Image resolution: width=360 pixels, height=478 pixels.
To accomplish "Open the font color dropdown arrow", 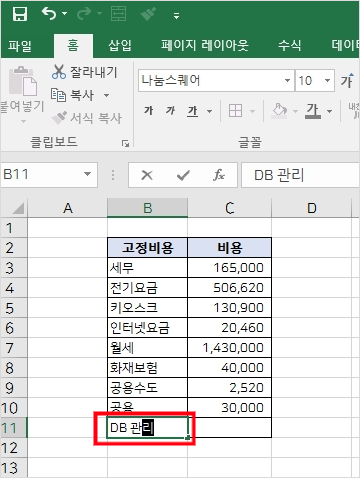I will click(330, 111).
